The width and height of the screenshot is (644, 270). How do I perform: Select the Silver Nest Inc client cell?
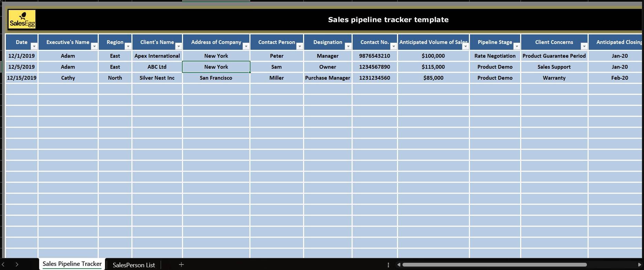[x=157, y=78]
